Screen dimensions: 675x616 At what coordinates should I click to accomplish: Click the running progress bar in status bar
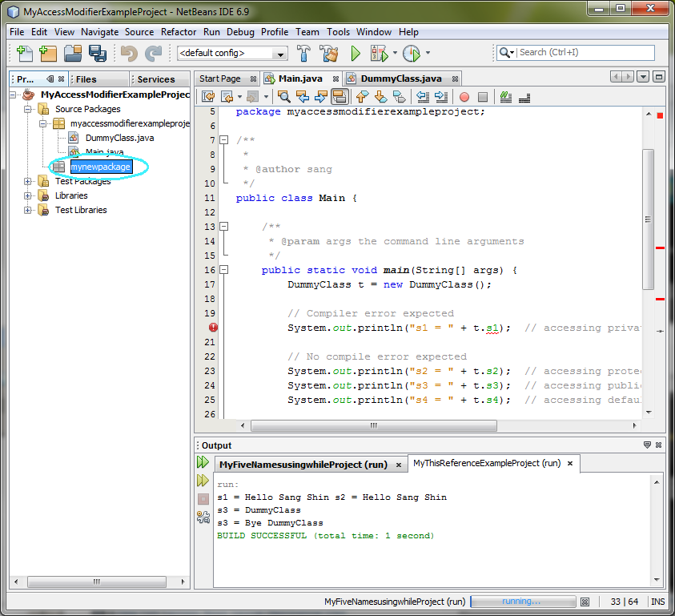[523, 602]
